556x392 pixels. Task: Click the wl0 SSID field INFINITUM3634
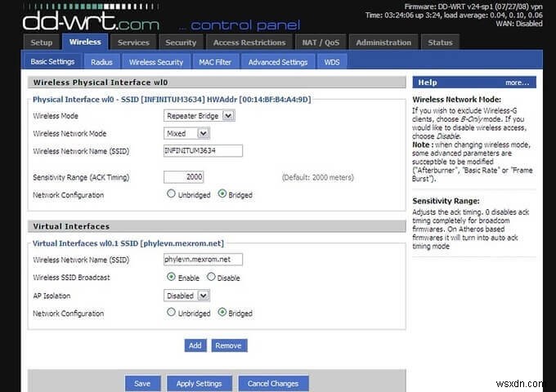(203, 150)
